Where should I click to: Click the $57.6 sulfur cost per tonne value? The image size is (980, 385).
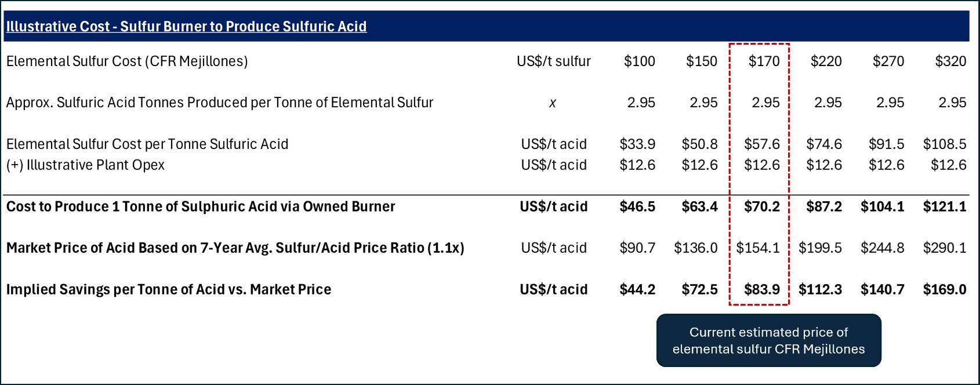point(762,144)
